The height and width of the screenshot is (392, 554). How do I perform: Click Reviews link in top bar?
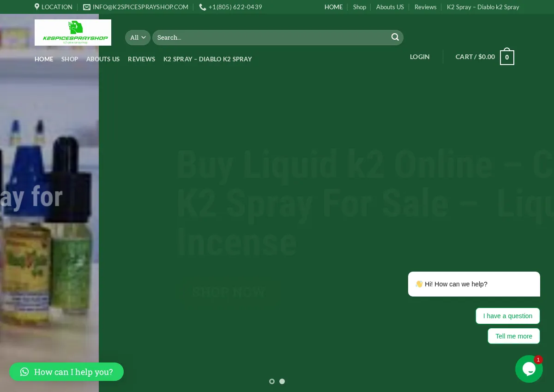[426, 7]
